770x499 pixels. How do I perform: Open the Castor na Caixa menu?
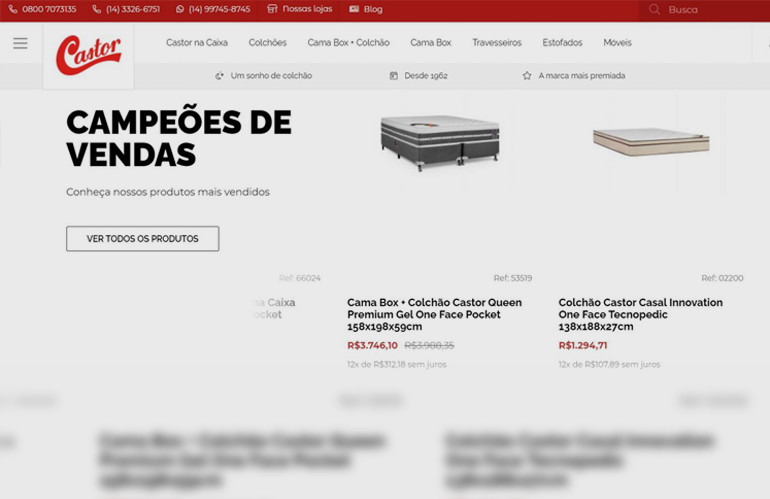(197, 43)
